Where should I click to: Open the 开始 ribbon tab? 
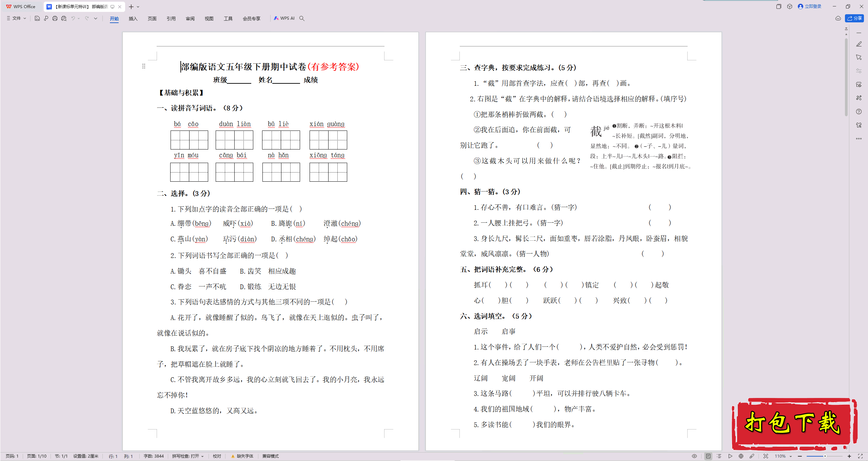(x=114, y=19)
